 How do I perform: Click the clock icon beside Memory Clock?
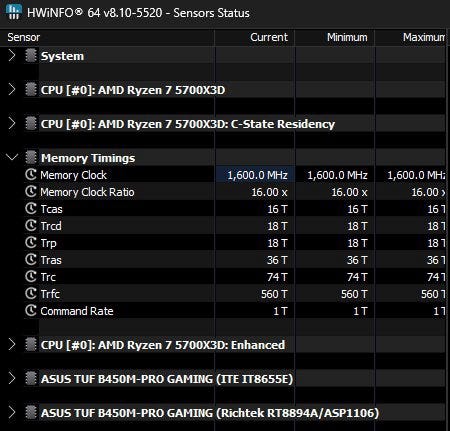coord(31,174)
